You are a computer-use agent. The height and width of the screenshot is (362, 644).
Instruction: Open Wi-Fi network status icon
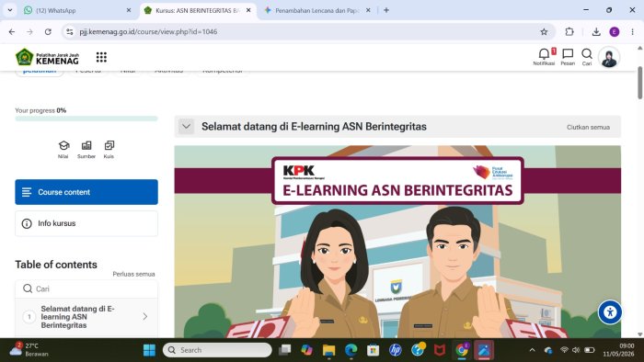click(564, 350)
